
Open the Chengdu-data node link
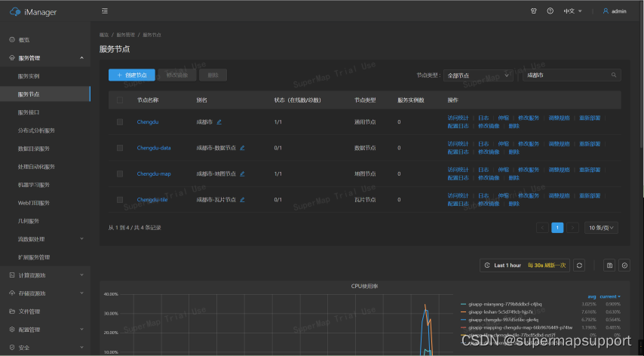click(153, 148)
